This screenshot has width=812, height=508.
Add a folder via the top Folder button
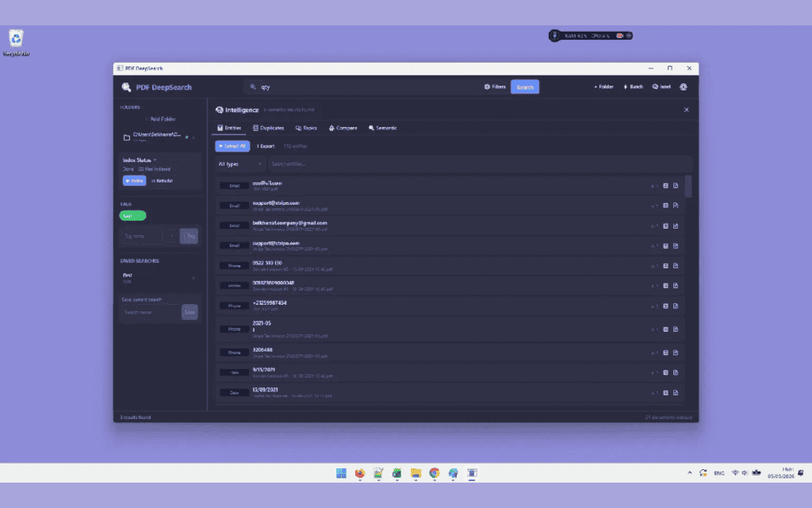[603, 87]
